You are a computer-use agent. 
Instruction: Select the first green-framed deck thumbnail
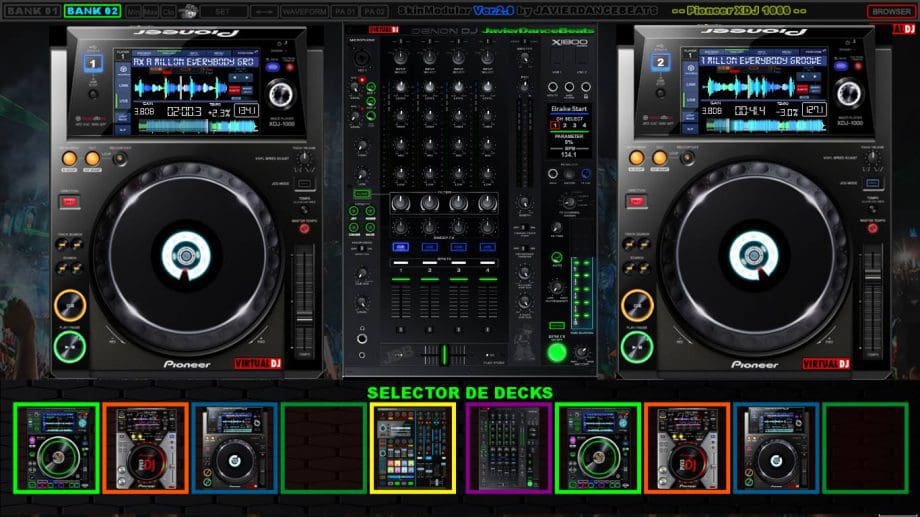pos(56,448)
